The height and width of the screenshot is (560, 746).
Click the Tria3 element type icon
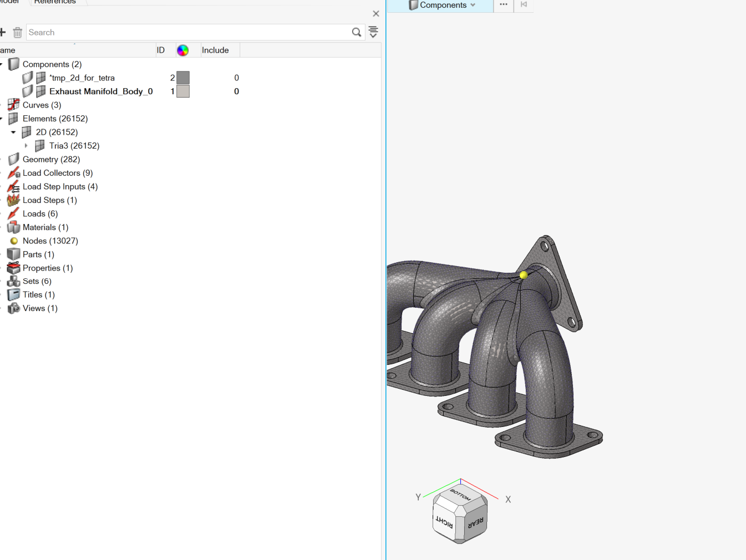(40, 146)
